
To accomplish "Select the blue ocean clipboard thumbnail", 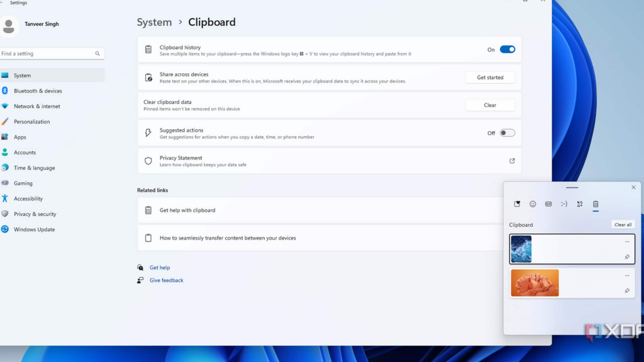I will (x=521, y=249).
